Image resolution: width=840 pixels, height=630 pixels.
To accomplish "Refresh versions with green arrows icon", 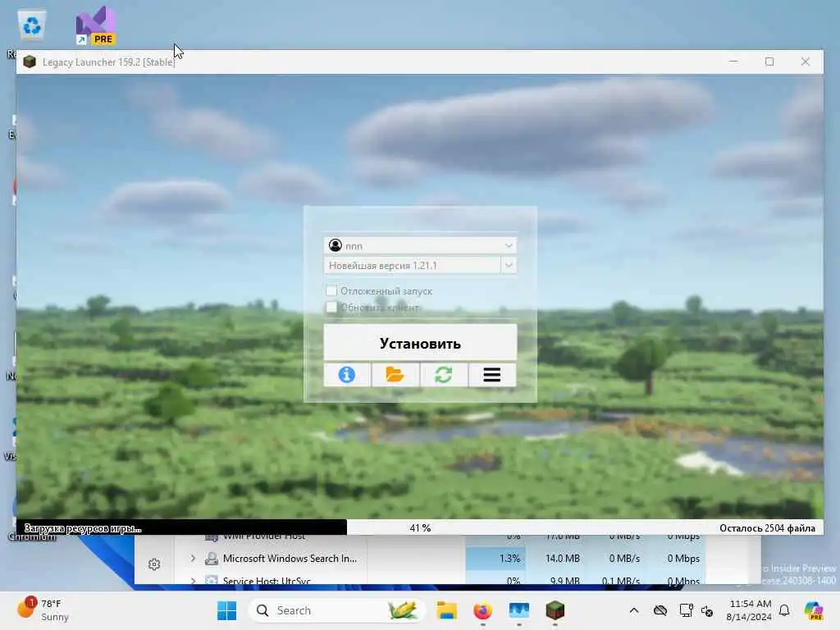I will tap(444, 374).
